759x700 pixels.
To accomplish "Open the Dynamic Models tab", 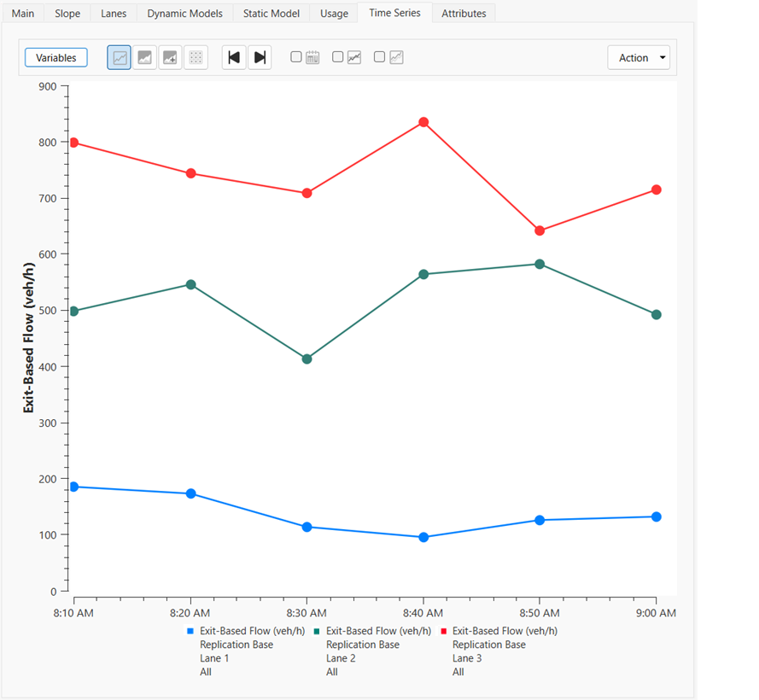I will pos(184,14).
